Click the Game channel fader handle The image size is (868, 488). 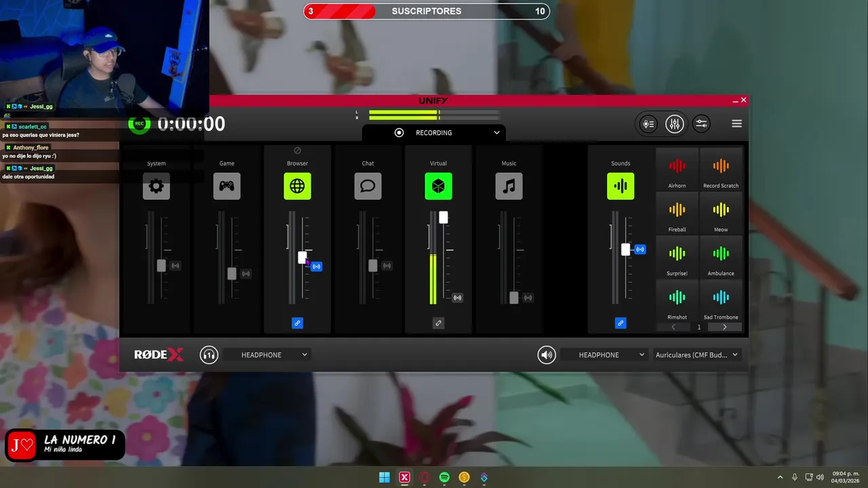point(232,274)
